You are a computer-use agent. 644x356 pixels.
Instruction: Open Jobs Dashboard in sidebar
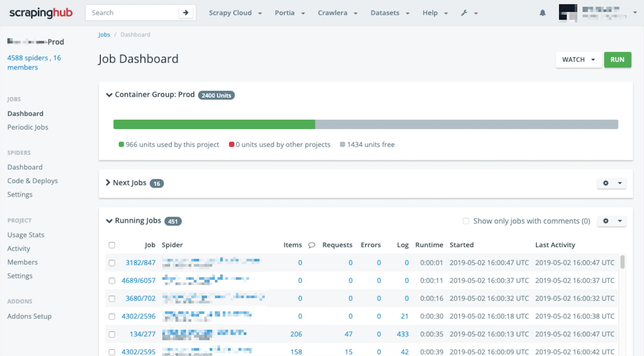[x=25, y=114]
